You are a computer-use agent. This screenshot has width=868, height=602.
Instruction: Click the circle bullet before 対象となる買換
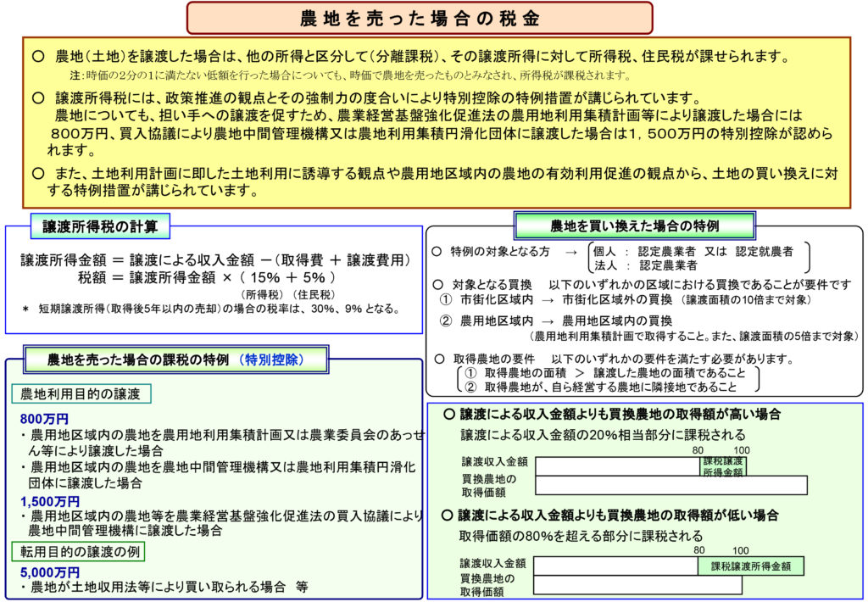tap(437, 283)
